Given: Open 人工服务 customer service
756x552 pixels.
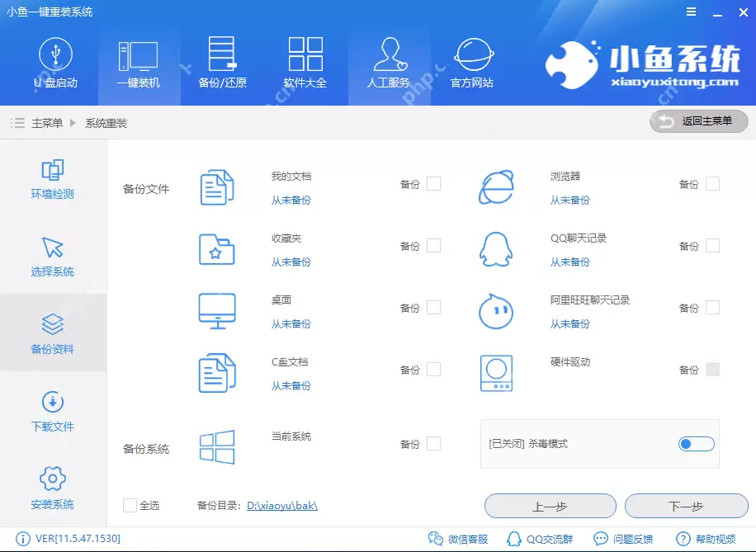Looking at the screenshot, I should pyautogui.click(x=389, y=64).
